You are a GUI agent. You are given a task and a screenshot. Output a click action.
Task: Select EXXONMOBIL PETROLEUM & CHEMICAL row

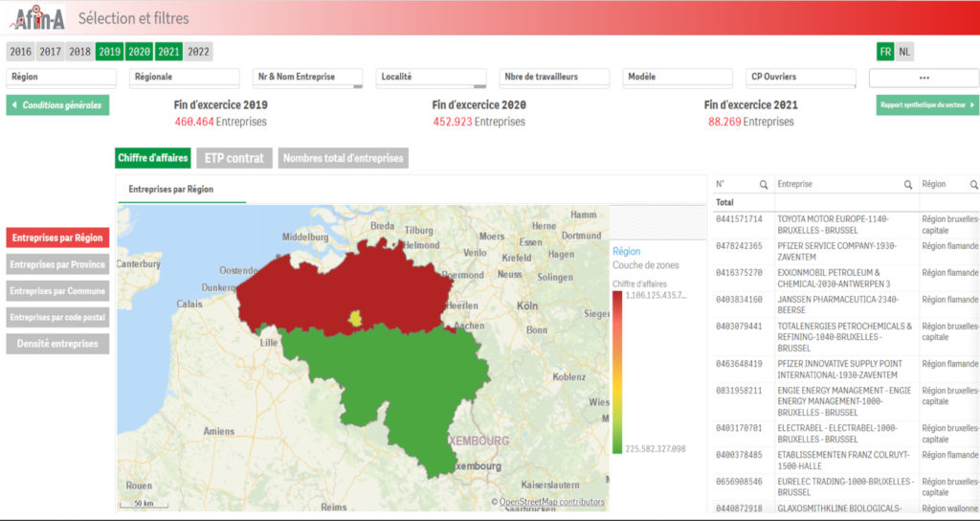pyautogui.click(x=846, y=279)
